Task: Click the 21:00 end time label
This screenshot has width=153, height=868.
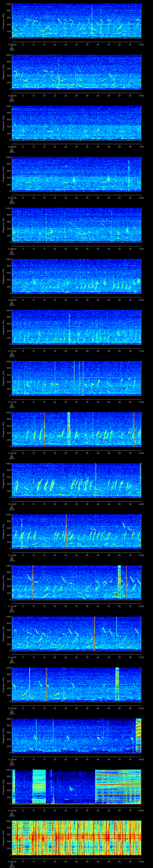Action: [141, 861]
